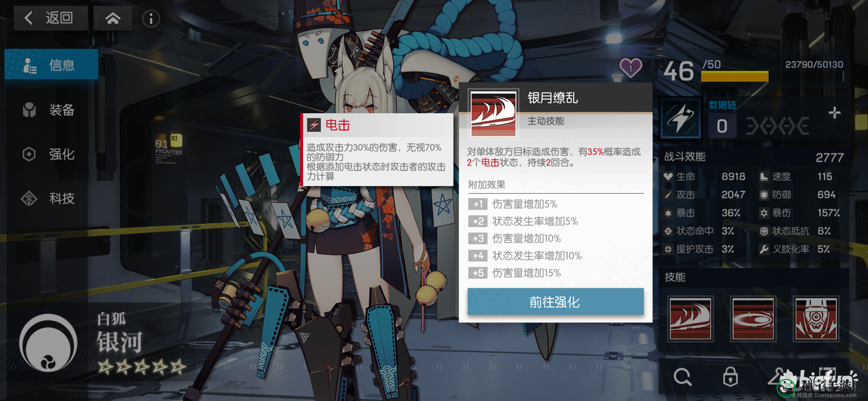Toggle the character lock icon
This screenshot has height=401, width=868.
point(730,377)
